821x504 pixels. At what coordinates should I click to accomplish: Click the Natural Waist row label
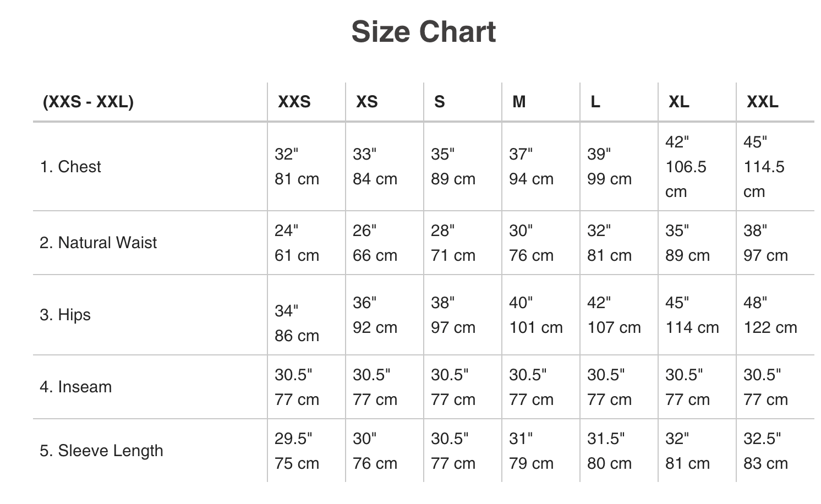(x=98, y=243)
